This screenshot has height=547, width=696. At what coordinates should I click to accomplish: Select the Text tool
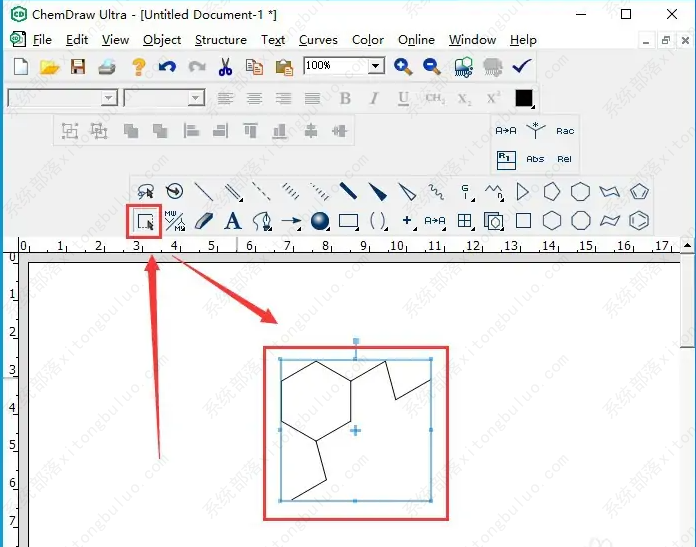point(233,221)
